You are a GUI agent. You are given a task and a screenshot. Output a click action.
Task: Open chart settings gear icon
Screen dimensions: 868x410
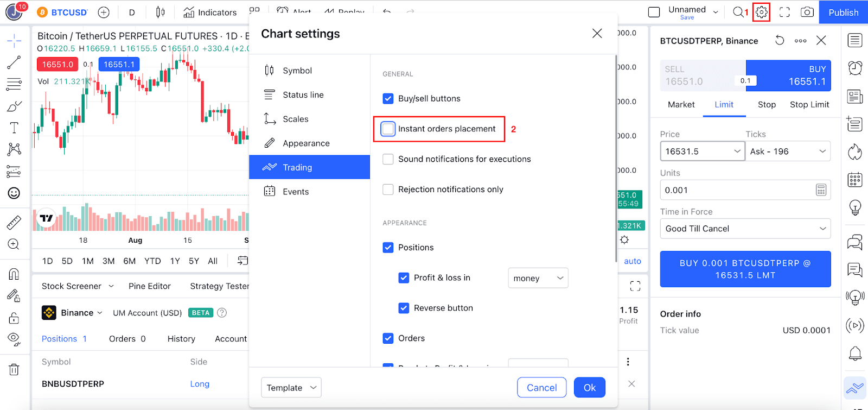click(762, 12)
